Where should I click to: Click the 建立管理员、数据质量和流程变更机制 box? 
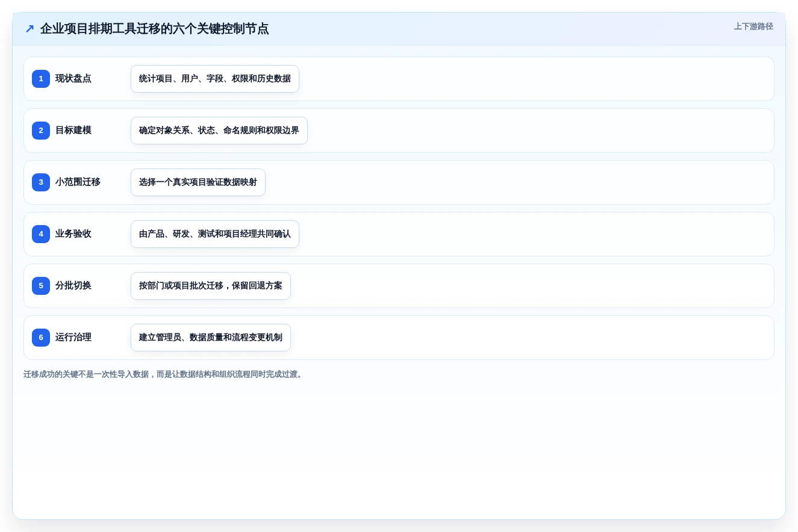(211, 338)
